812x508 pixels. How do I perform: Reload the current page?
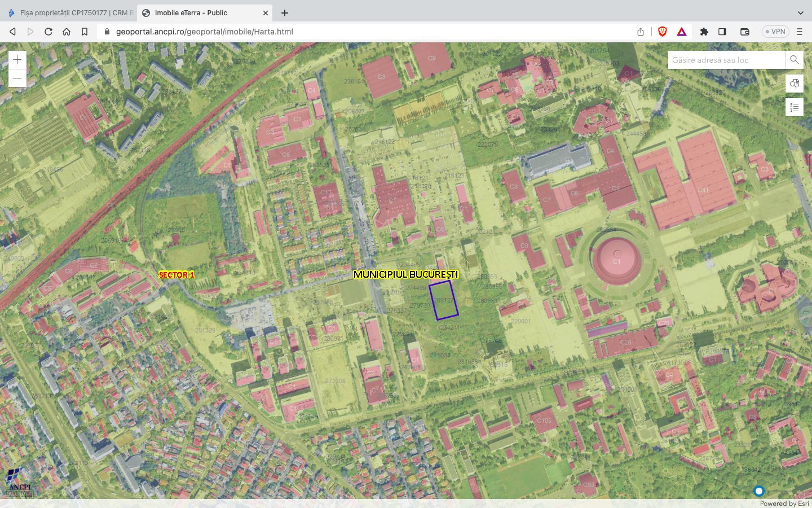coord(48,32)
